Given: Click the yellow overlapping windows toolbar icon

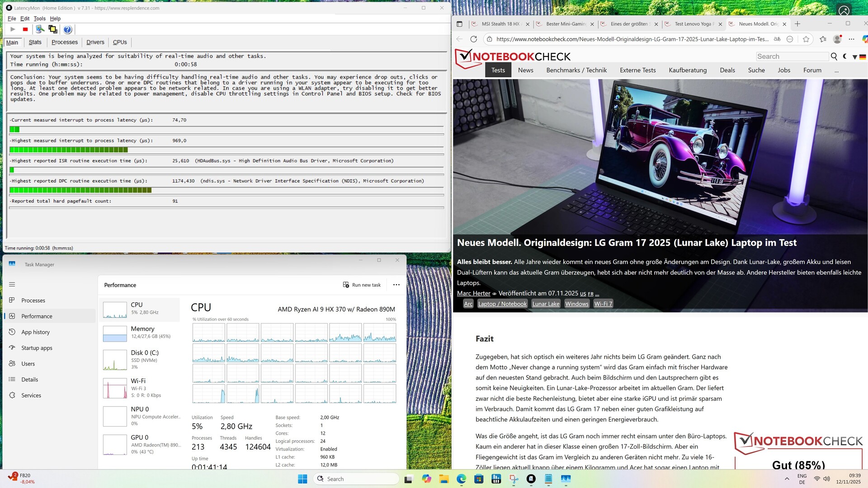Looking at the screenshot, I should (x=53, y=29).
